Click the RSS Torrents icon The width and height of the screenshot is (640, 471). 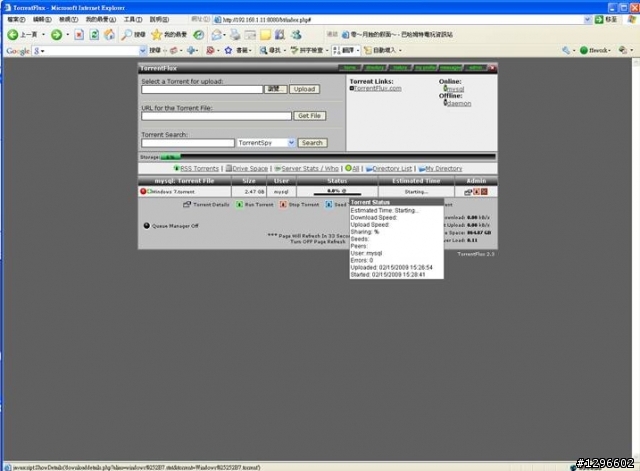coord(176,168)
